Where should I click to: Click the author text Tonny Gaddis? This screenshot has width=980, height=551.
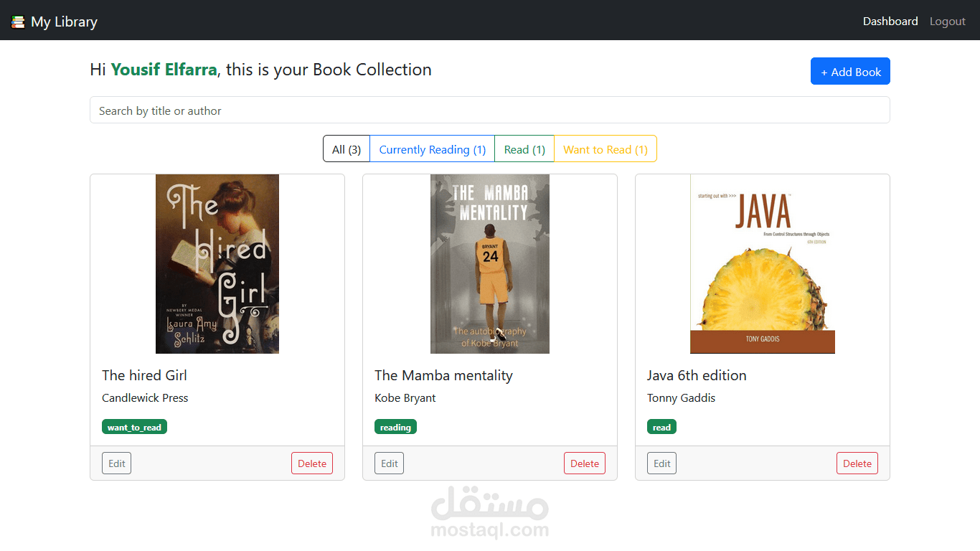681,397
